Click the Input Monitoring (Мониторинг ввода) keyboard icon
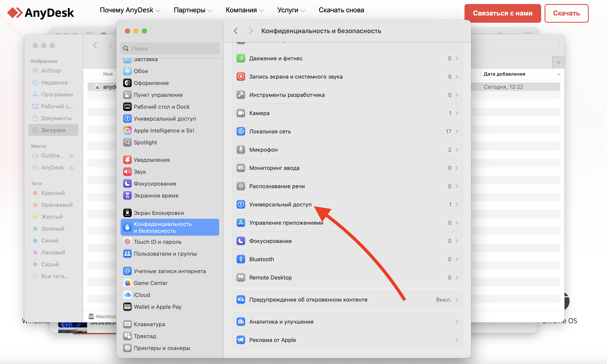Viewport: 607px width, 364px height. click(241, 168)
